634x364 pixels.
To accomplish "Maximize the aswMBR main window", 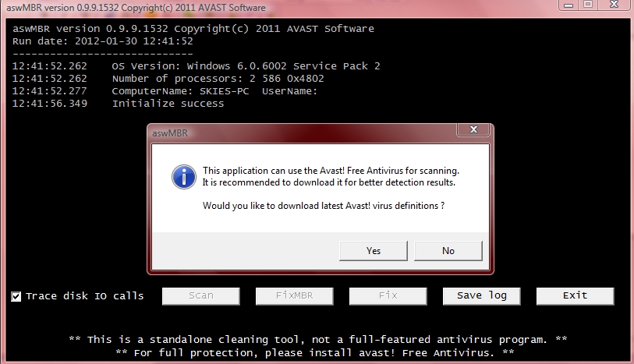I will pyautogui.click(x=588, y=5).
